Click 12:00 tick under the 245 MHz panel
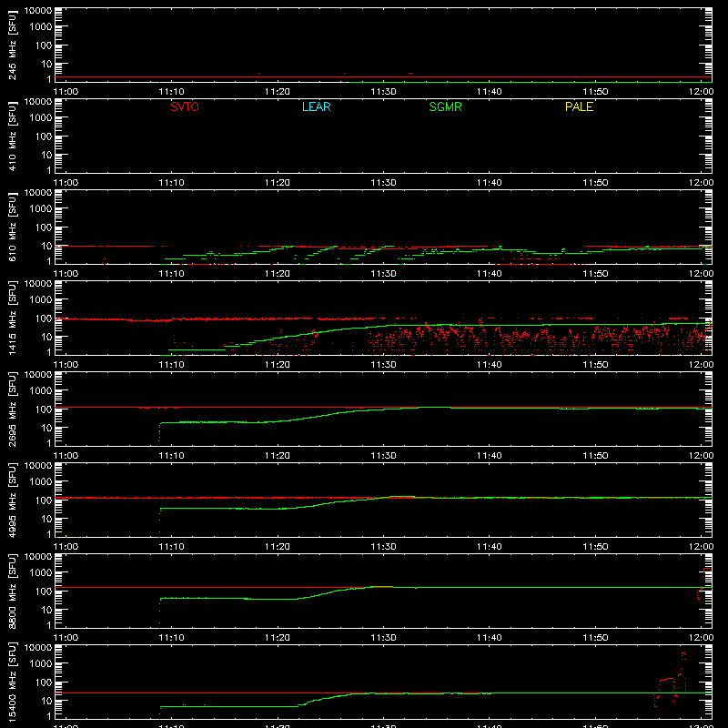This screenshot has height=728, width=728. click(701, 92)
